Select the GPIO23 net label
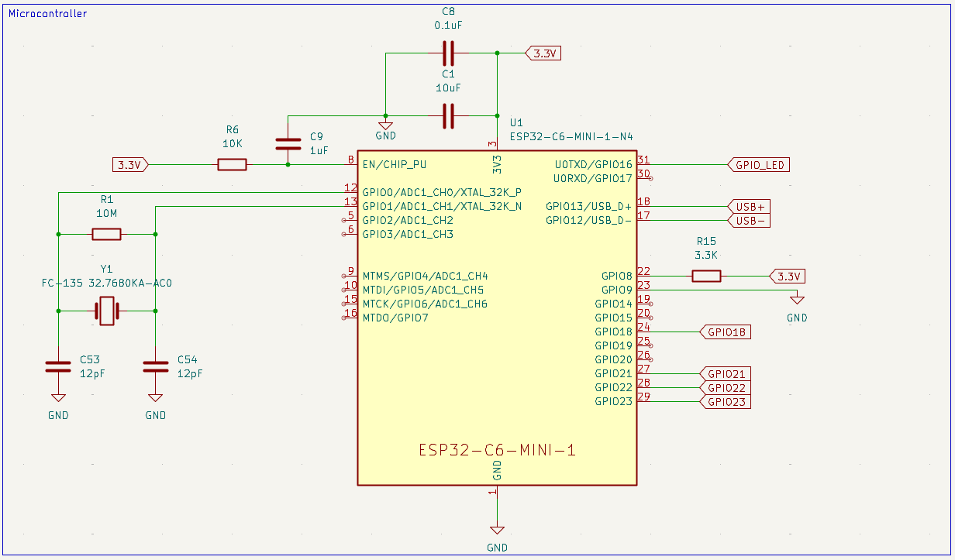This screenshot has width=955, height=560. pos(725,401)
